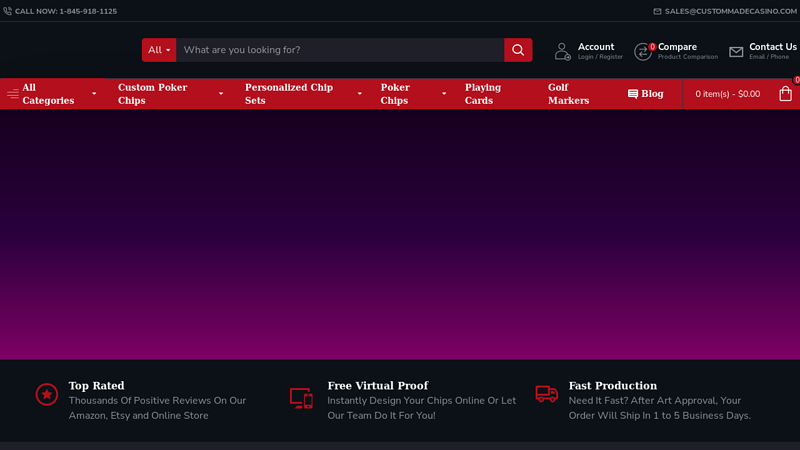This screenshot has width=800, height=450.
Task: Go to Golf Markers category
Action: pyautogui.click(x=568, y=94)
